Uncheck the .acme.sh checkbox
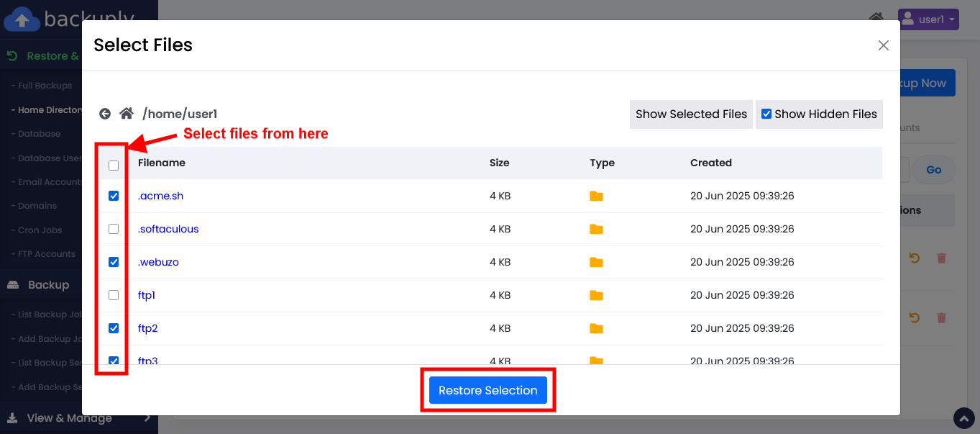Image resolution: width=980 pixels, height=434 pixels. point(114,196)
